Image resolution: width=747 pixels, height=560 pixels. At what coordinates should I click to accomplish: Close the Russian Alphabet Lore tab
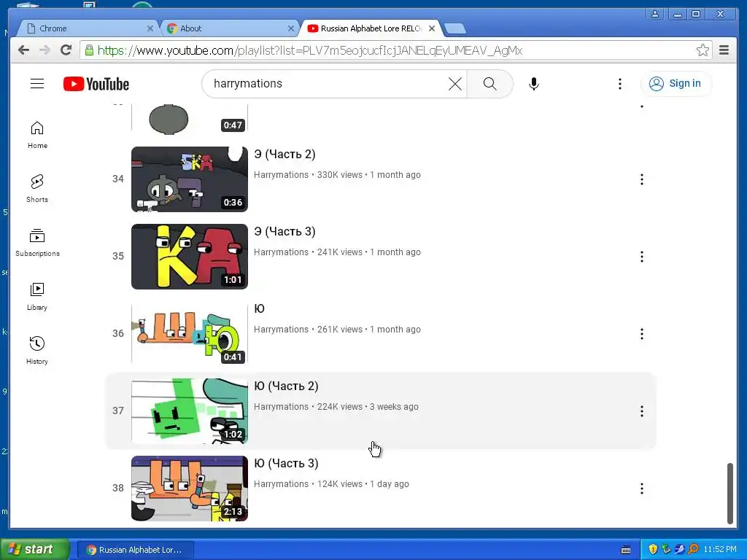click(x=432, y=28)
